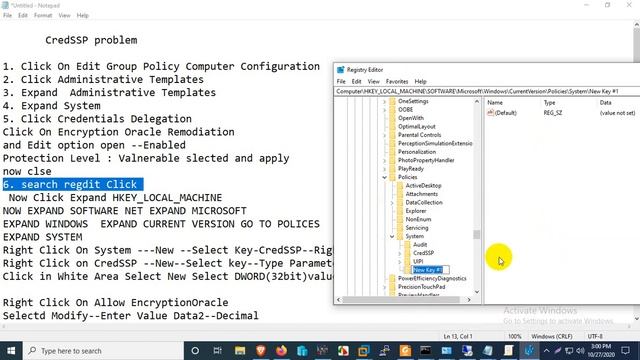Click the folder icon beside Personalization
The width and height of the screenshot is (640, 360).
click(393, 152)
